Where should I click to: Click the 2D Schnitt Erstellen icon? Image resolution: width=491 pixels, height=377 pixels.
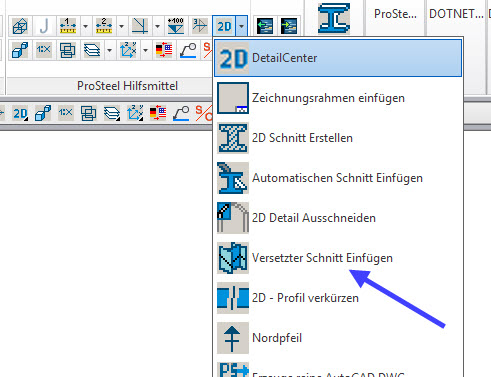[233, 138]
